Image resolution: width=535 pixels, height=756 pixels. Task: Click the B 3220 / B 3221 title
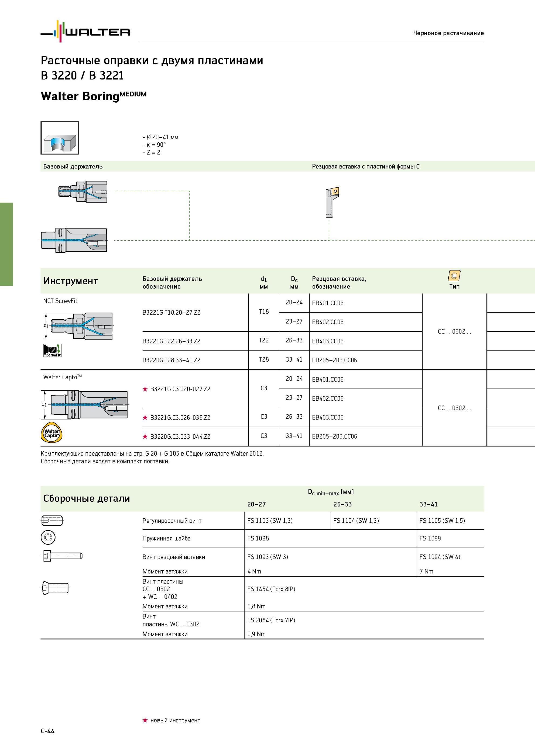pos(83,75)
